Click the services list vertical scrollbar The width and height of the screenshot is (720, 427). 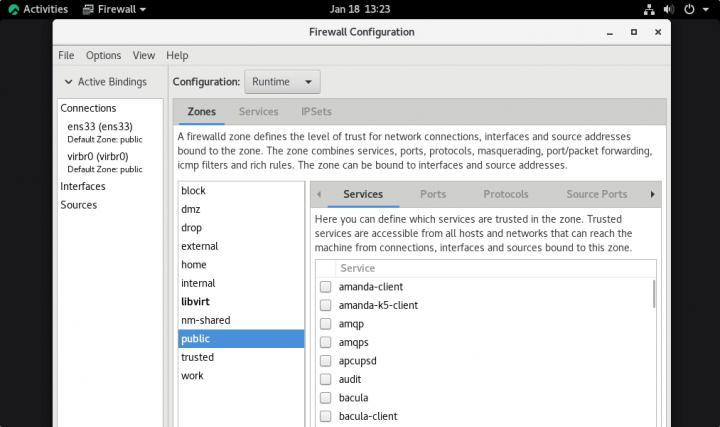tap(654, 295)
